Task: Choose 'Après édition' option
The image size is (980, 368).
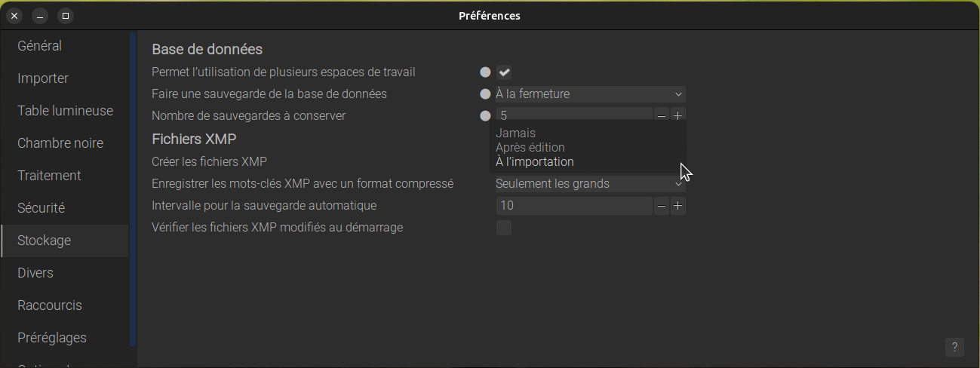Action: (530, 147)
